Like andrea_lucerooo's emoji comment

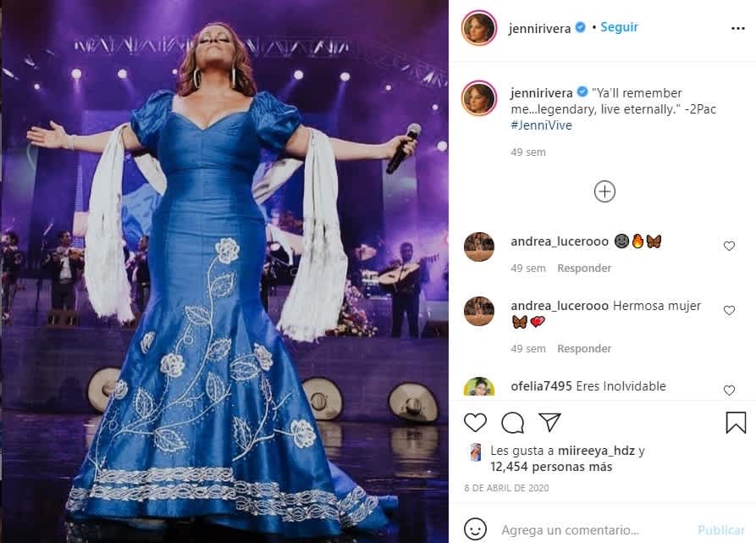click(729, 246)
